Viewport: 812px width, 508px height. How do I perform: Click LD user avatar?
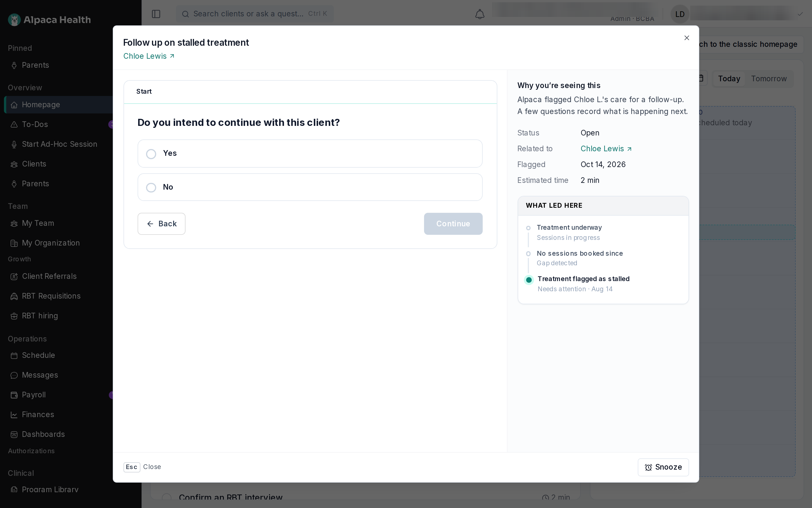click(679, 14)
